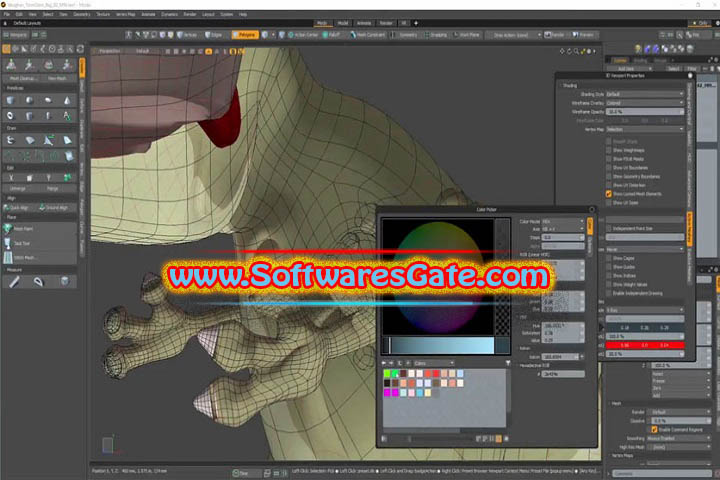Viewport: 720px width, 480px height.
Task: Click the Hexadecimal RGB input field
Action: coord(563,374)
